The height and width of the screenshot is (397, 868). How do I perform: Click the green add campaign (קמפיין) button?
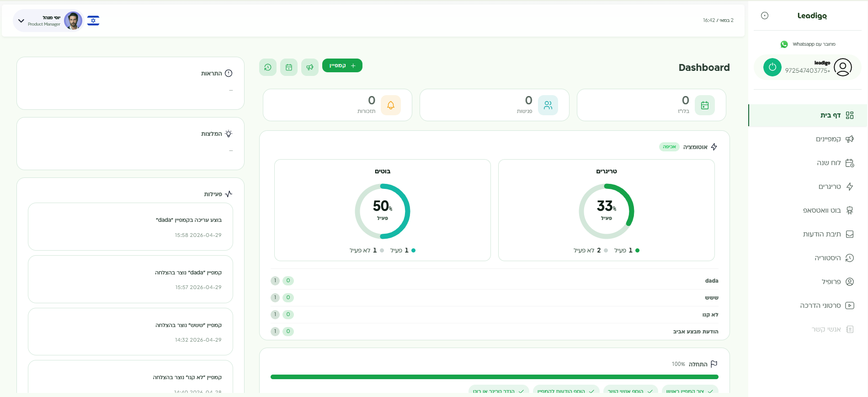tap(342, 65)
